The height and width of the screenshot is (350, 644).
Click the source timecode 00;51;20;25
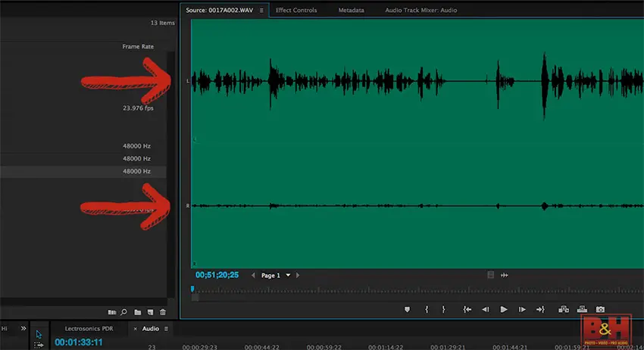[x=217, y=275]
